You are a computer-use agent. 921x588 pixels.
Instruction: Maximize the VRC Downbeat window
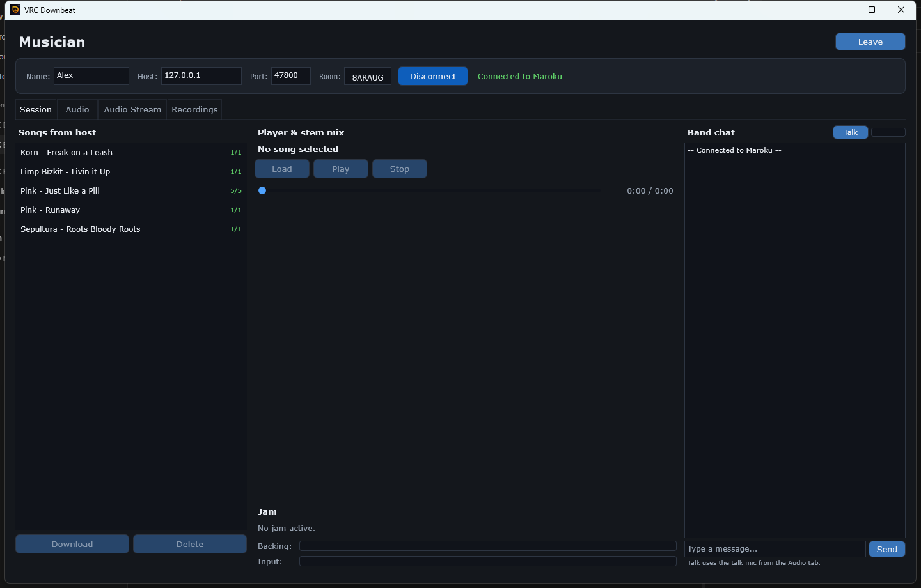872,10
